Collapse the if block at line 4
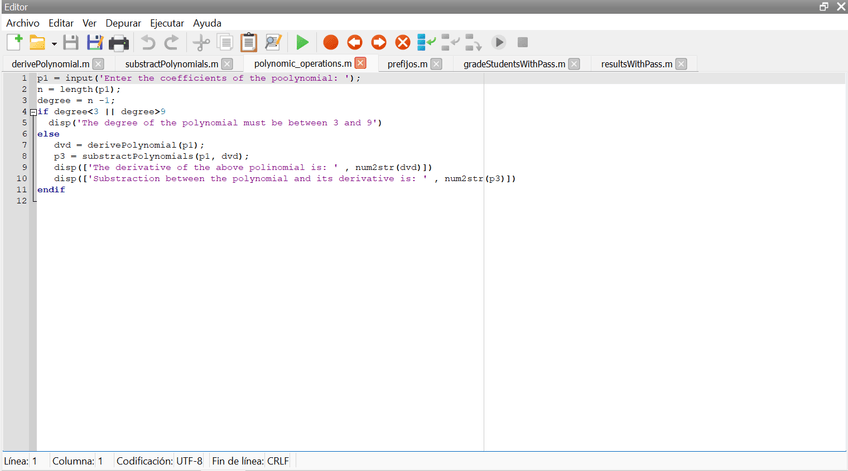The width and height of the screenshot is (848, 471). pos(33,112)
